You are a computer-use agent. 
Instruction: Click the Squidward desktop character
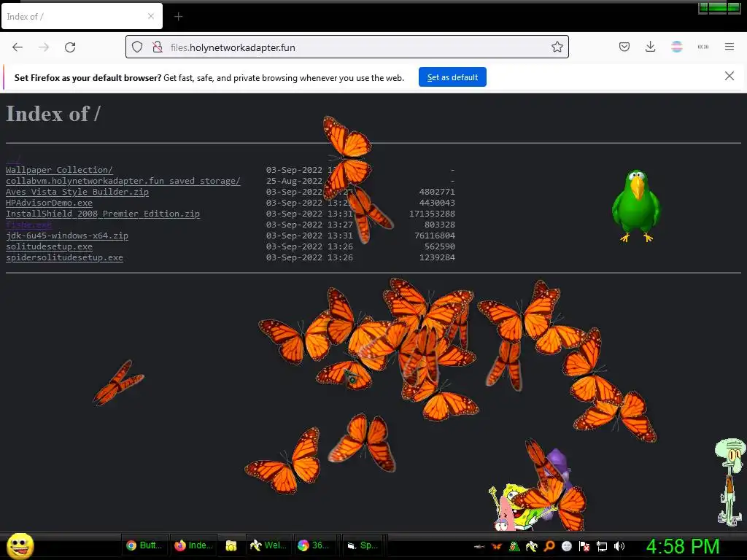coord(730,482)
